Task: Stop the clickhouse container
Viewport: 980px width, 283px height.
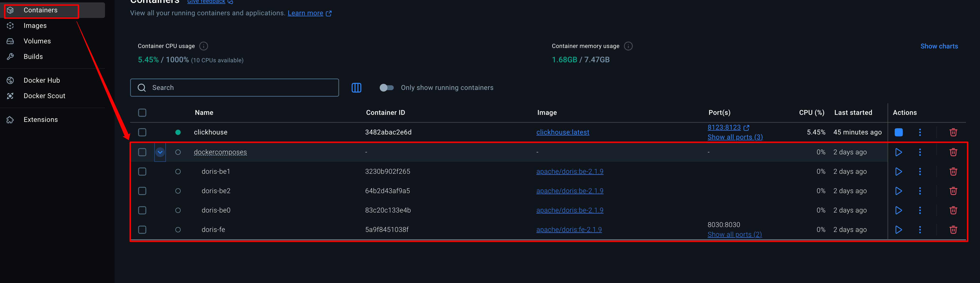Action: [898, 132]
